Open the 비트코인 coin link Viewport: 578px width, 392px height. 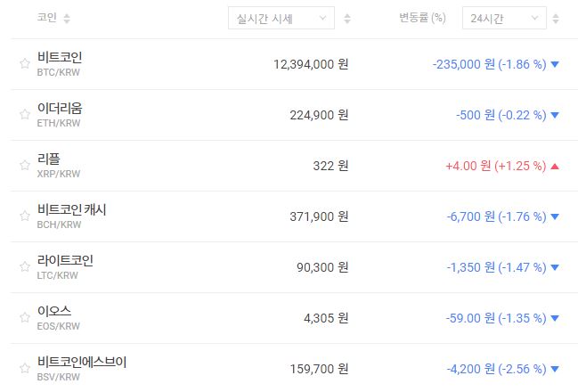(x=60, y=57)
